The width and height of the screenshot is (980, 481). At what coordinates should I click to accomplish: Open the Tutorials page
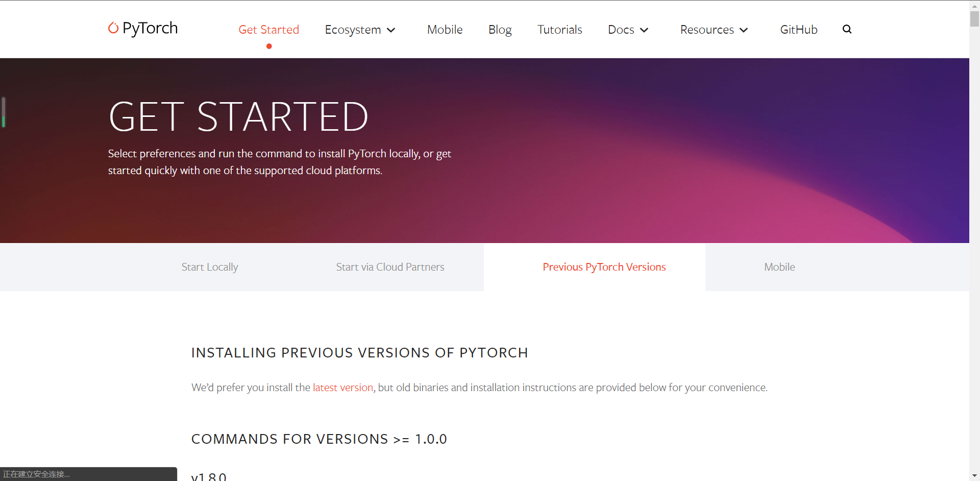559,30
